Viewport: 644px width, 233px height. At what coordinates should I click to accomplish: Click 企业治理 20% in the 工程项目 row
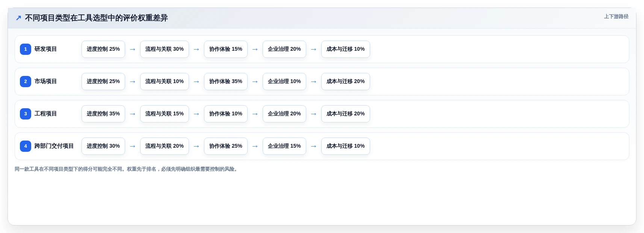pyautogui.click(x=284, y=114)
